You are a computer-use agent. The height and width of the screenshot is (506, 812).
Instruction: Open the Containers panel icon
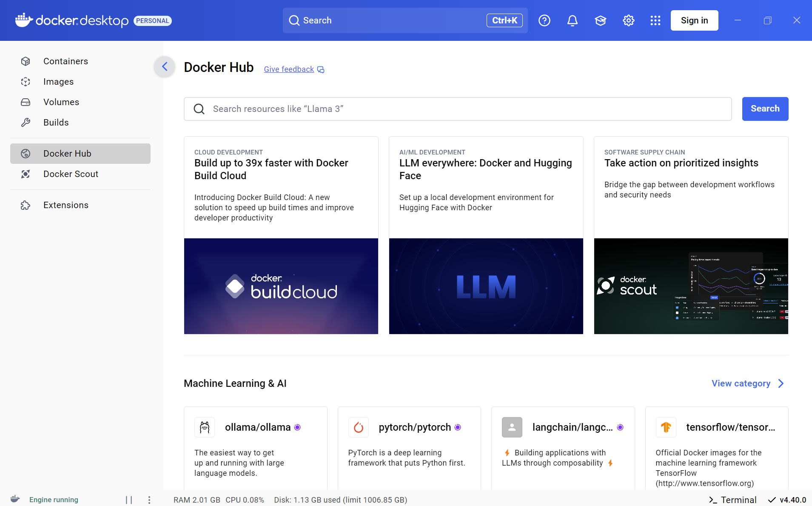[26, 61]
